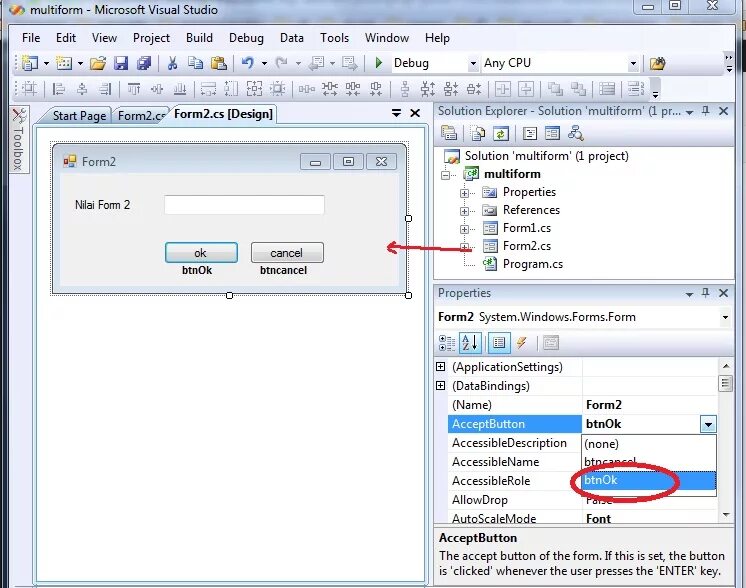The width and height of the screenshot is (746, 588).
Task: Click the Make Same Size layout icon
Action: click(255, 88)
